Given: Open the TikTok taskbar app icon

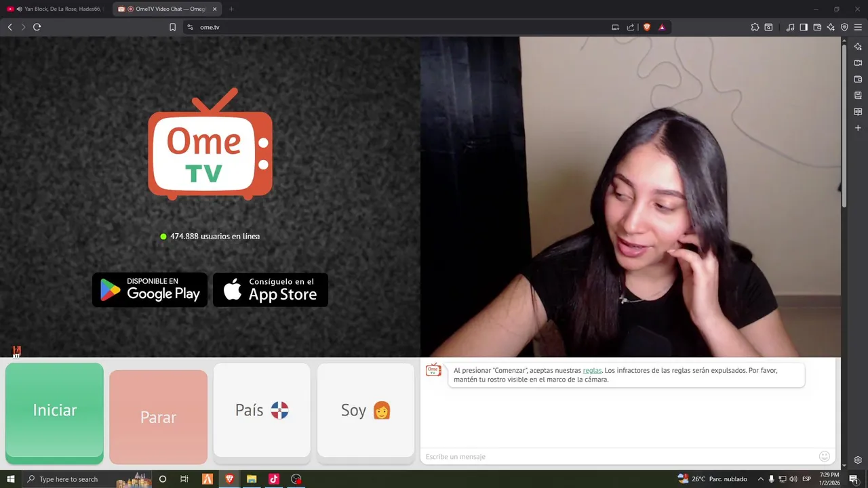Looking at the screenshot, I should click(x=273, y=479).
